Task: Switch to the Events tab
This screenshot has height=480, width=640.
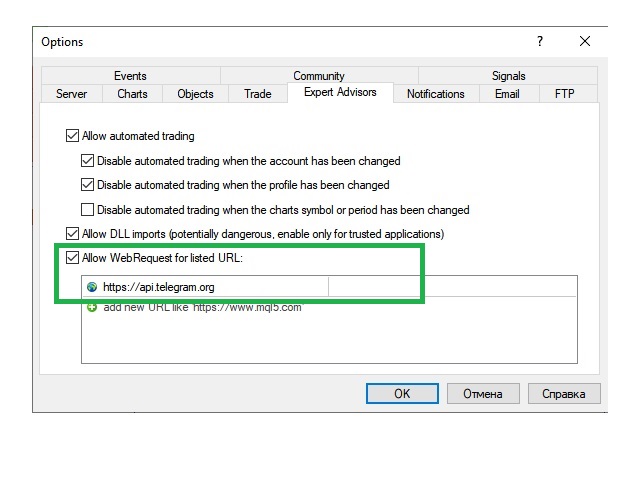Action: point(130,76)
